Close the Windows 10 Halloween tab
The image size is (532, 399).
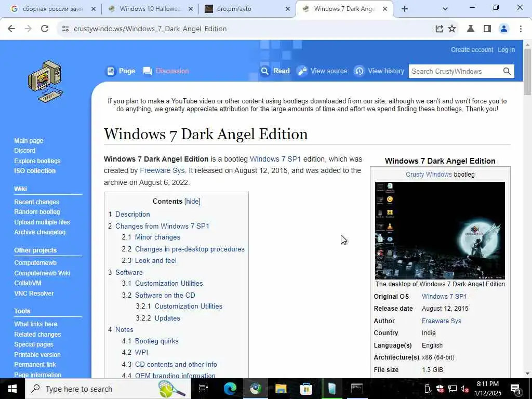[191, 9]
